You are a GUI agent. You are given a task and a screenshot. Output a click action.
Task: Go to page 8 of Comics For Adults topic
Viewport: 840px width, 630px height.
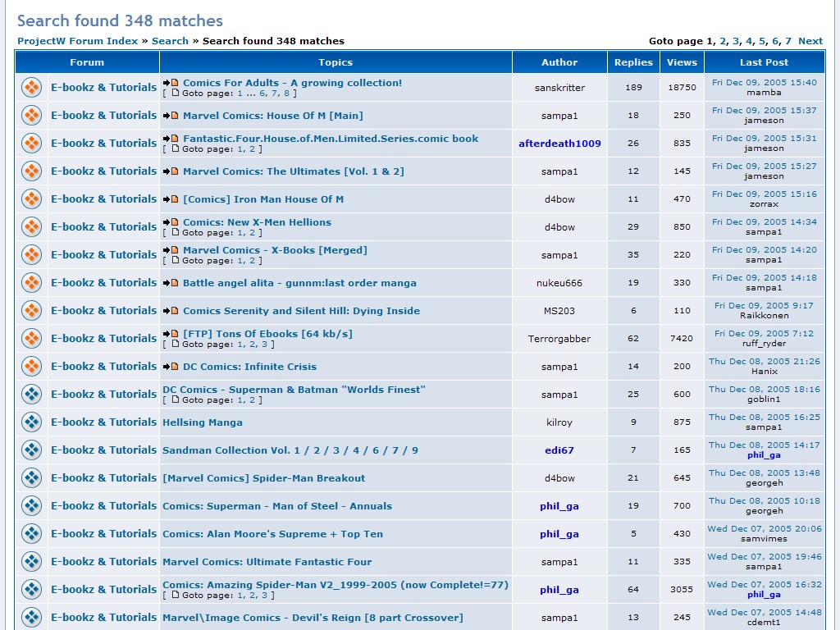[286, 94]
